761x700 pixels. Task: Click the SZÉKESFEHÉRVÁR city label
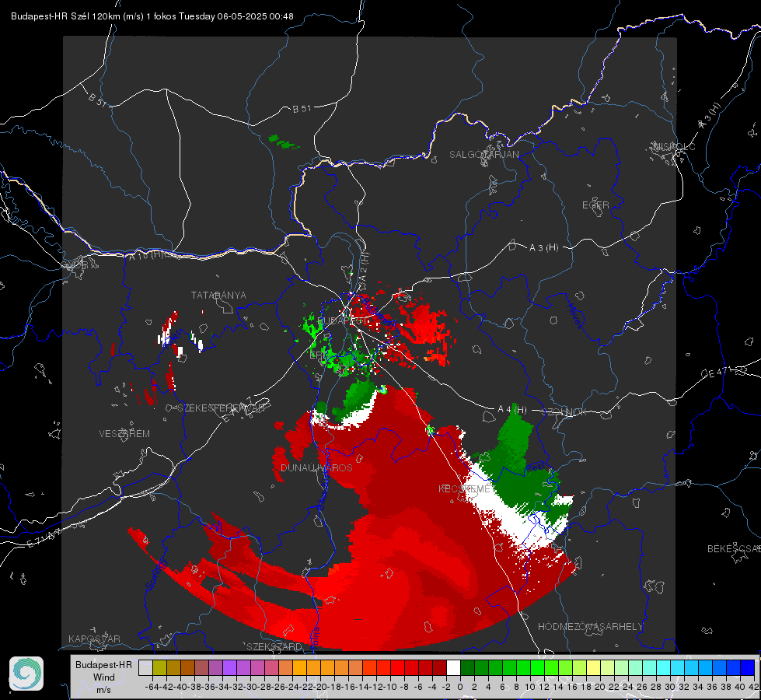point(221,408)
